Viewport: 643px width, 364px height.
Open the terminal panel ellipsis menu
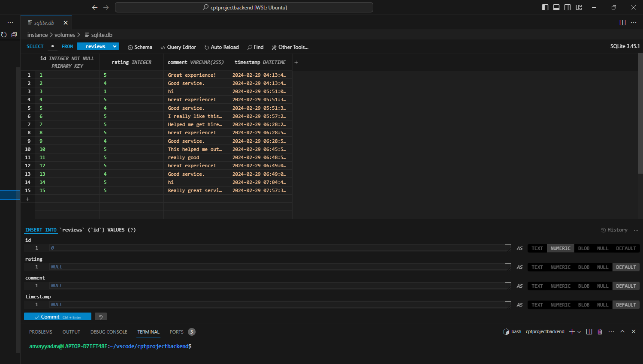pyautogui.click(x=611, y=331)
